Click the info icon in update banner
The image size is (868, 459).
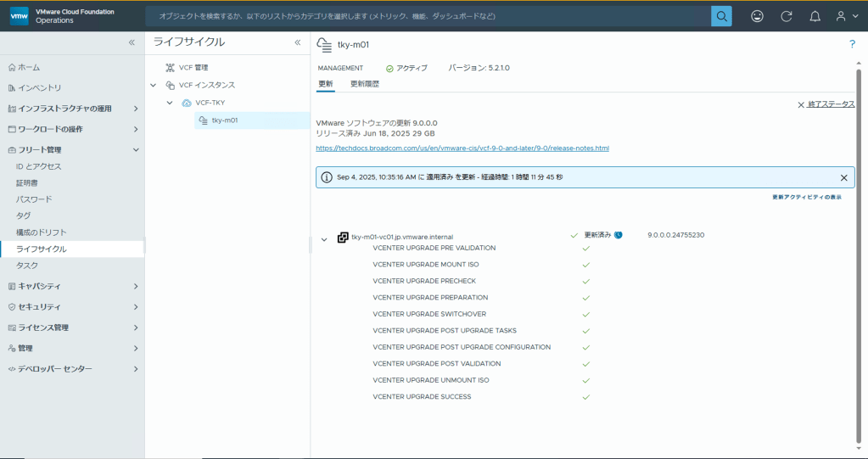pyautogui.click(x=327, y=177)
